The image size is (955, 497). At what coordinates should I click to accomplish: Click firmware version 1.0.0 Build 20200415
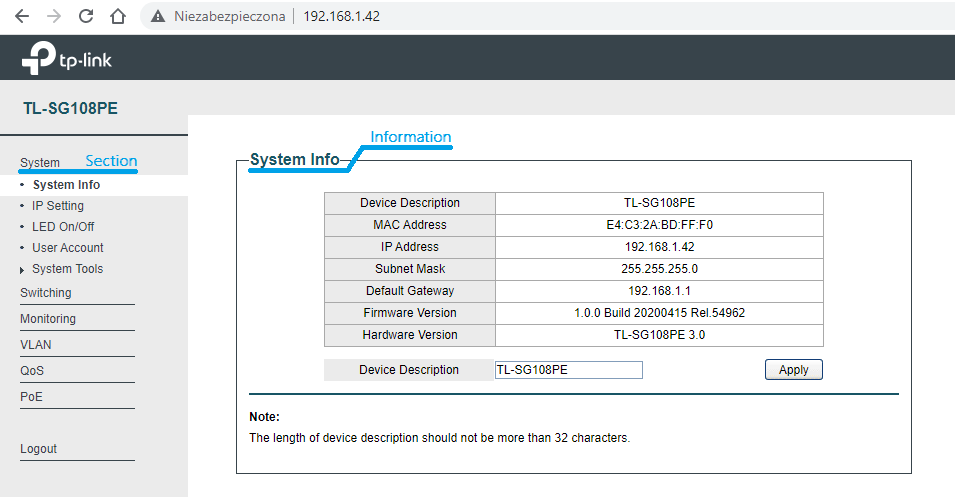[660, 312]
